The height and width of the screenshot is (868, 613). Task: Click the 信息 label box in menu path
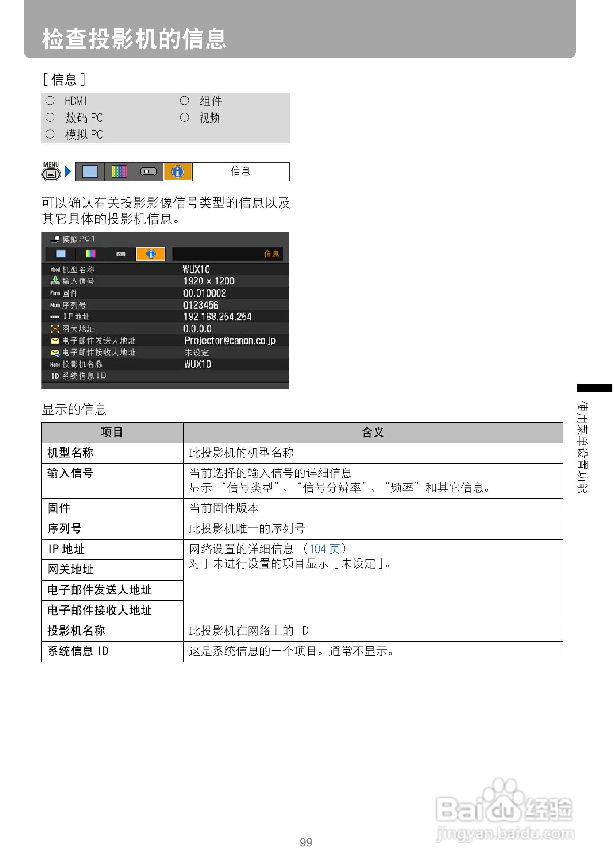coord(241,172)
